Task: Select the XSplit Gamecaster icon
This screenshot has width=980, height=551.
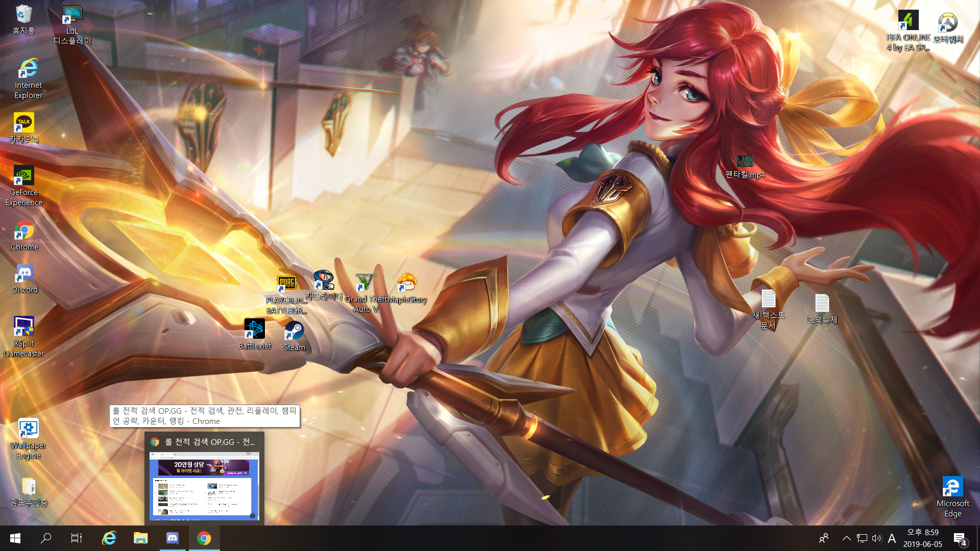Action: tap(23, 327)
